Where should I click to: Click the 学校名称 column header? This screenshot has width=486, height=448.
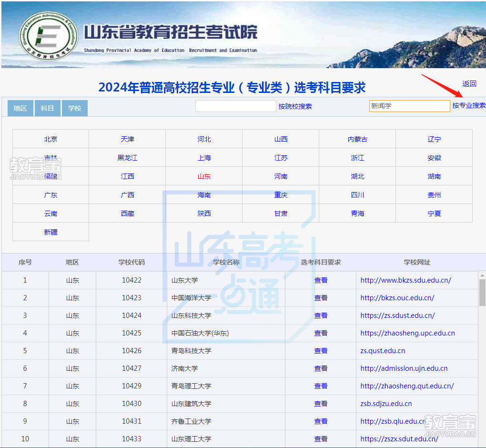coord(226,262)
